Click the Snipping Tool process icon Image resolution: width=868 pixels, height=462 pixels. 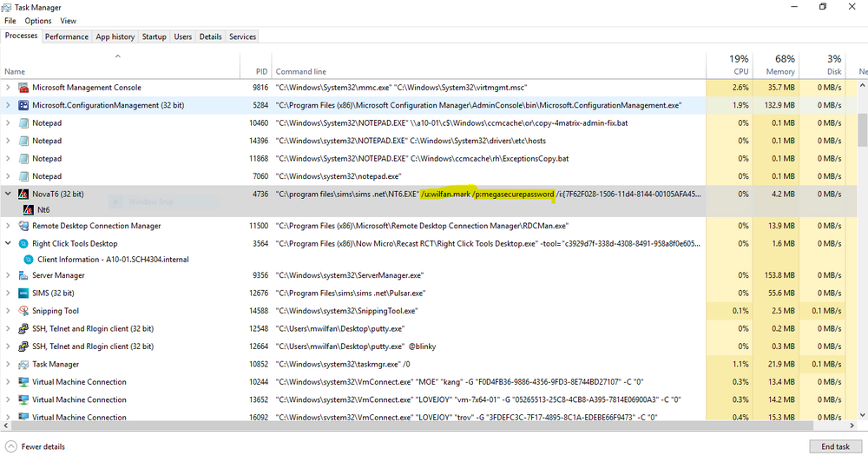pyautogui.click(x=23, y=311)
